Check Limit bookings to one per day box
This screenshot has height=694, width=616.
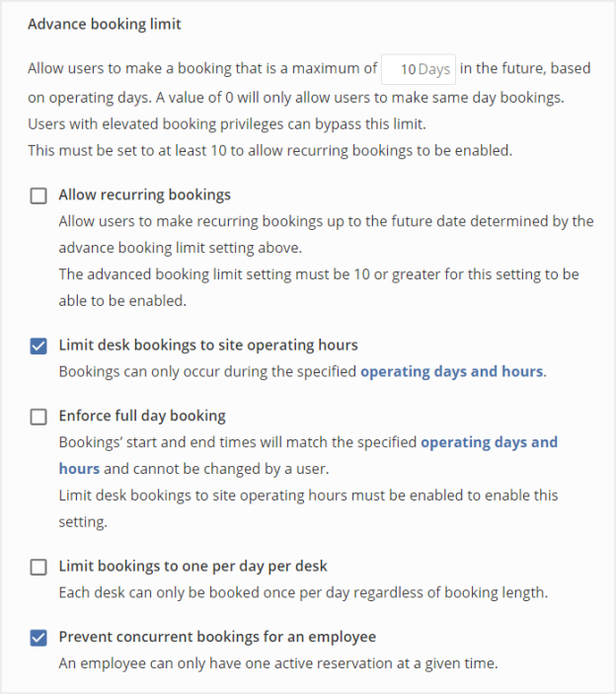tap(38, 567)
